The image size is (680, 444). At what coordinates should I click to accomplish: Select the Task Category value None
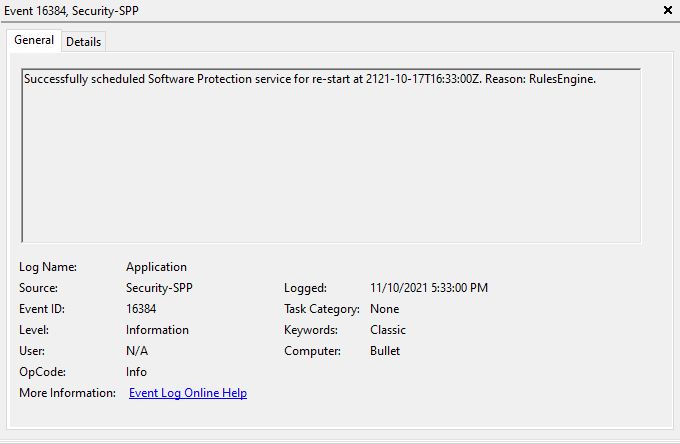click(384, 309)
